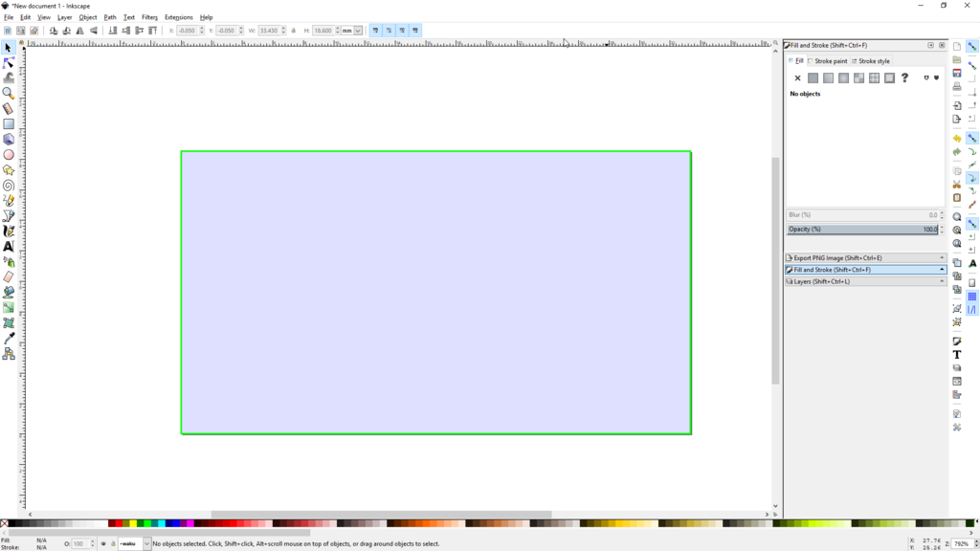This screenshot has width=980, height=551.
Task: Select the Node editing tool
Action: (8, 63)
